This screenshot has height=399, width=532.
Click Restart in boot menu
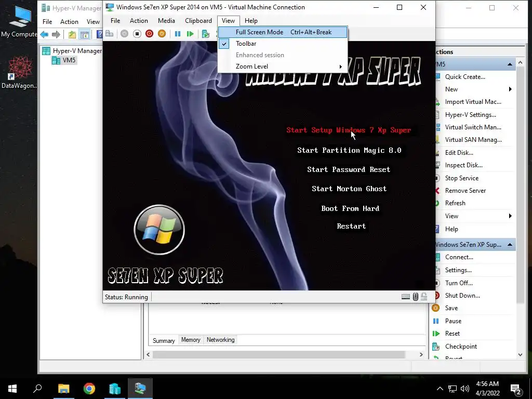pyautogui.click(x=351, y=226)
